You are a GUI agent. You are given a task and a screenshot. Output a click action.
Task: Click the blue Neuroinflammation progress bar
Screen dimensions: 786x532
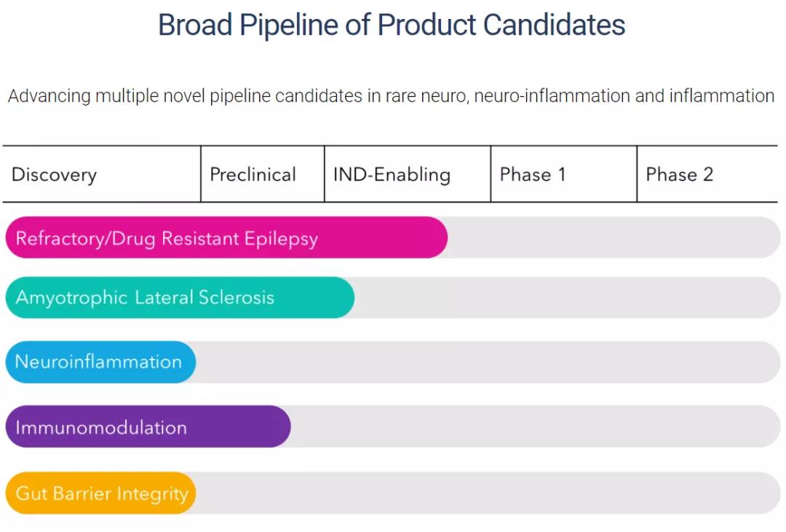[100, 362]
